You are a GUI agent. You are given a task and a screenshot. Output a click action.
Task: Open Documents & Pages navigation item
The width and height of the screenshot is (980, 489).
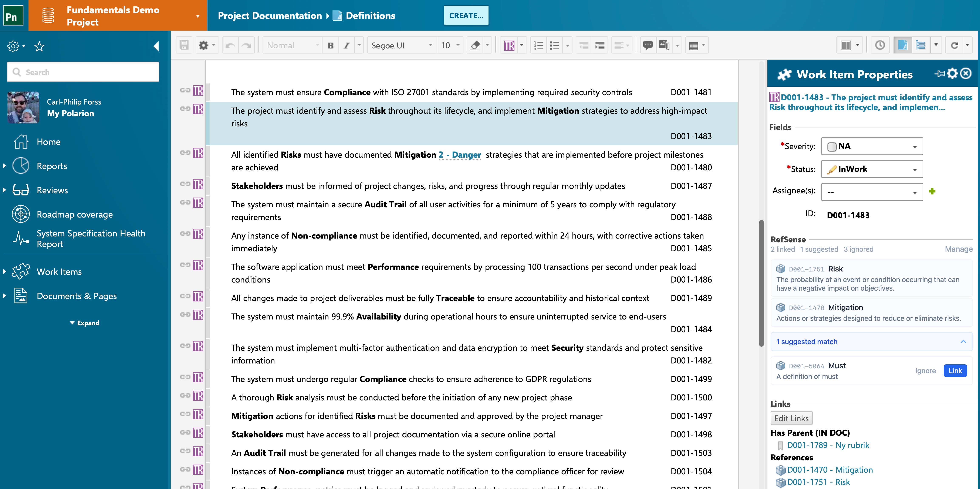77,296
